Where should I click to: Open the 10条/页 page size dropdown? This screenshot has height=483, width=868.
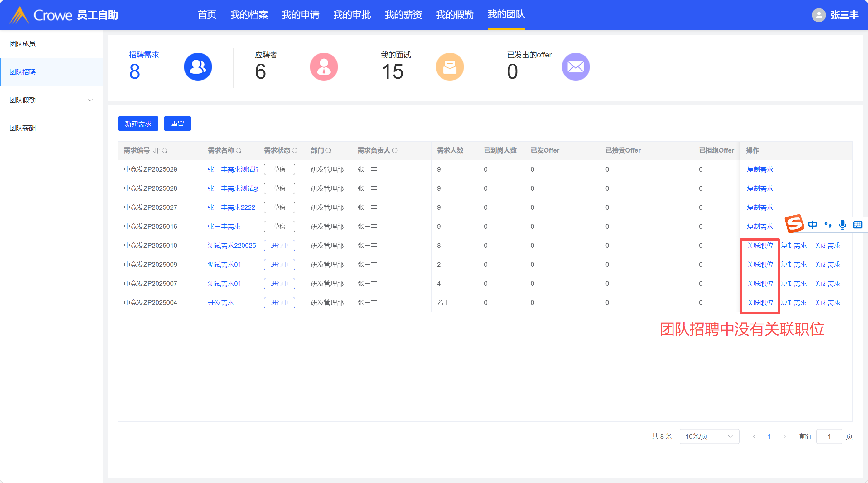(x=709, y=437)
